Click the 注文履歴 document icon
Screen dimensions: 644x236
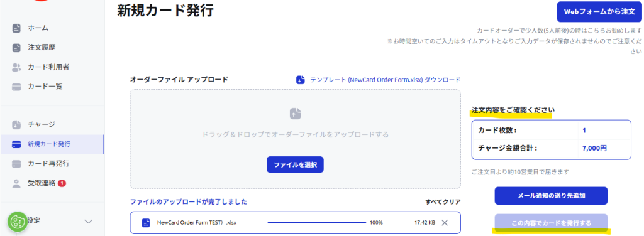tap(16, 48)
